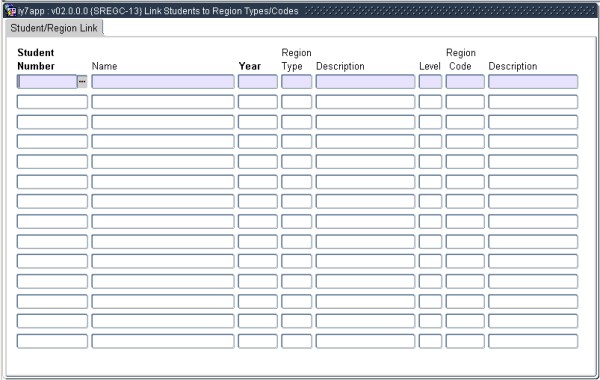Click the highlighted Region Type Description field
Viewport: 600px width, 380px height.
[x=365, y=82]
